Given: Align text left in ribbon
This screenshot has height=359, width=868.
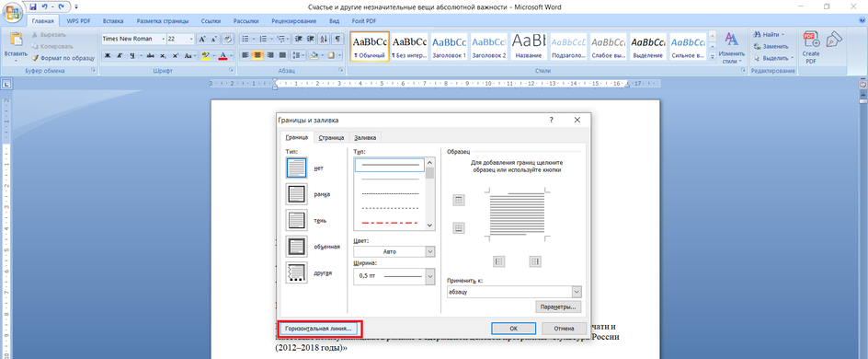Looking at the screenshot, I should (246, 55).
